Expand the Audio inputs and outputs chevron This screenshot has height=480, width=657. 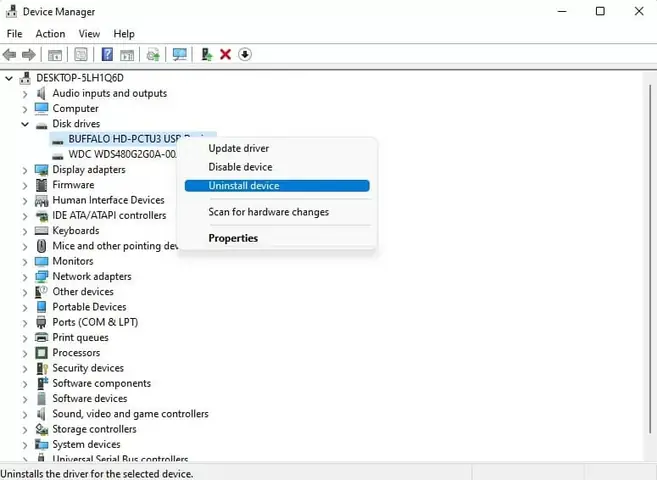coord(25,94)
